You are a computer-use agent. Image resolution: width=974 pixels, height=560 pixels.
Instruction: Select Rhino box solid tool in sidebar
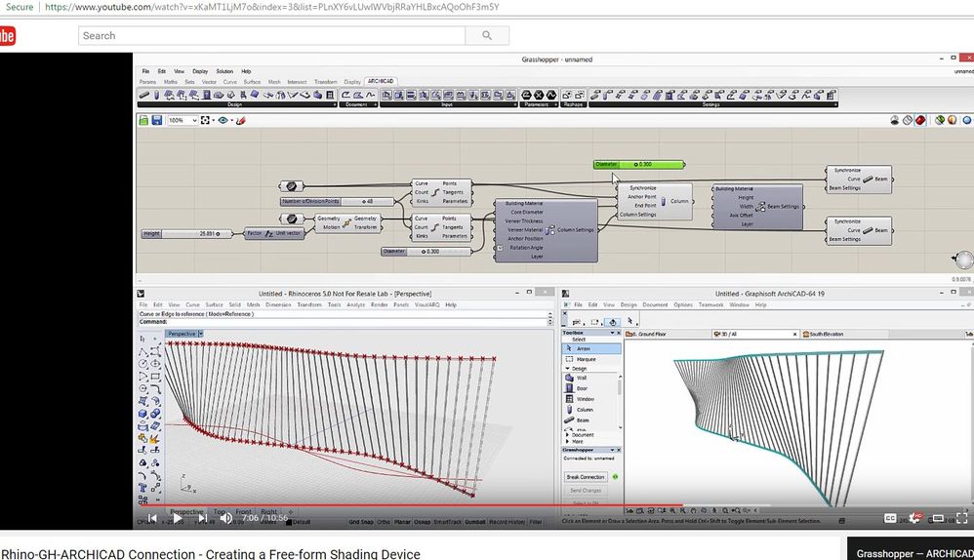142,413
